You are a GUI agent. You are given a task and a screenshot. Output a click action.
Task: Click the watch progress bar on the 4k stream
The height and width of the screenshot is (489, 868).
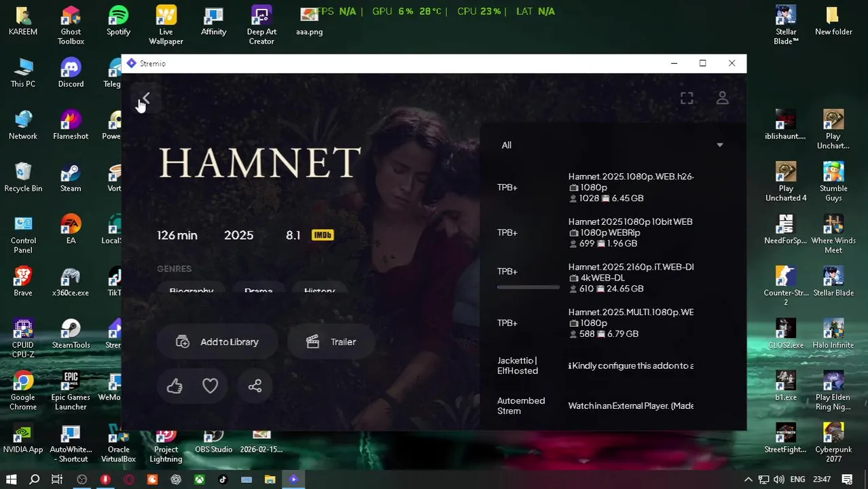pyautogui.click(x=528, y=287)
